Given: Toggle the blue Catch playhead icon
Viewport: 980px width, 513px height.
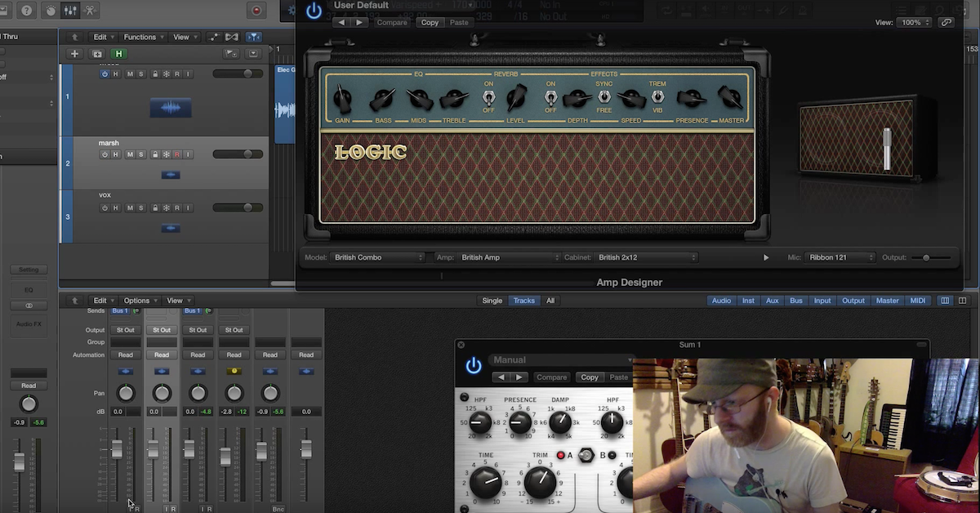Looking at the screenshot, I should pos(254,37).
